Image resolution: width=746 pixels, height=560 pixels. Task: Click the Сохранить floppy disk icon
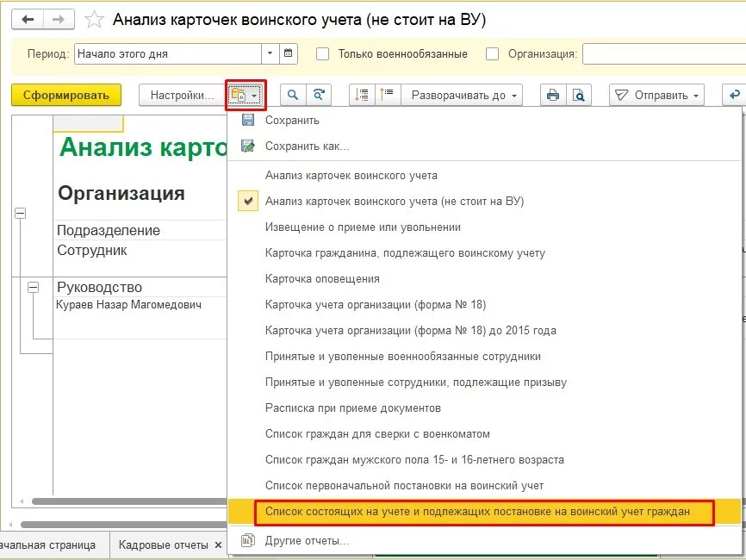(x=248, y=120)
